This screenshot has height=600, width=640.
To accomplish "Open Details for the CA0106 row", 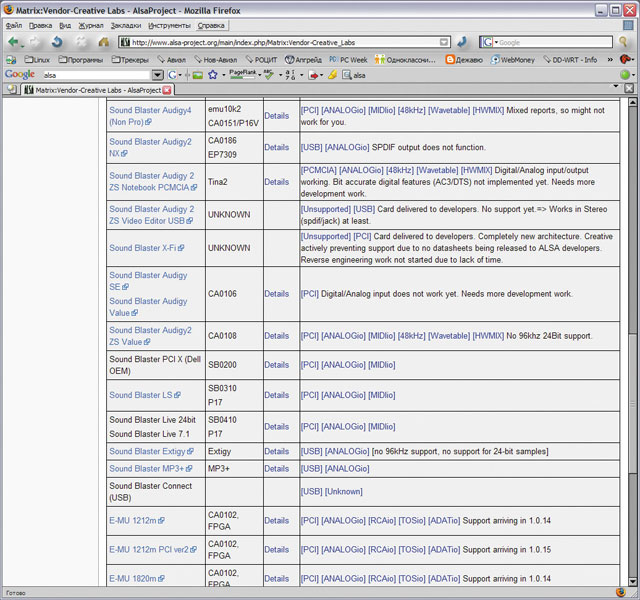I will click(276, 294).
